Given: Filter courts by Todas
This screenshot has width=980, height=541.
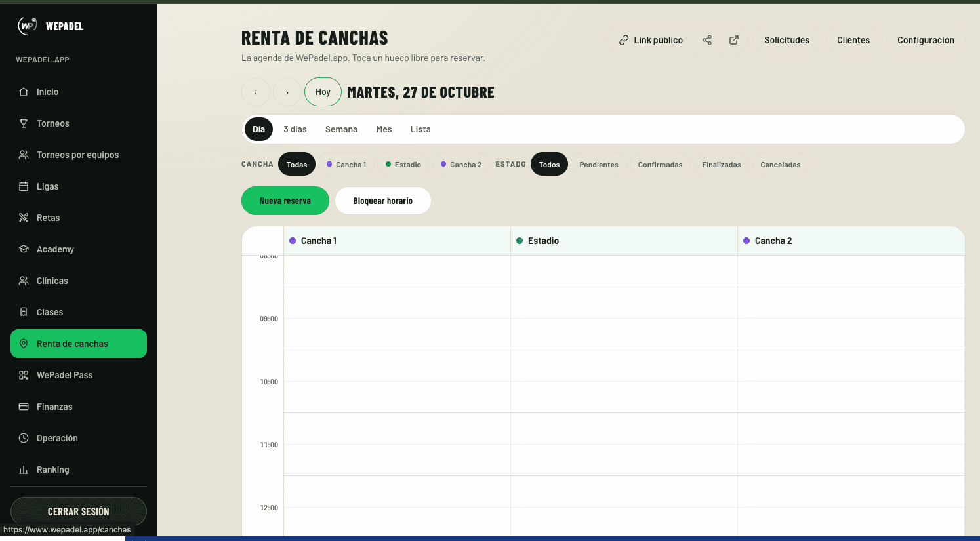Looking at the screenshot, I should (x=296, y=165).
